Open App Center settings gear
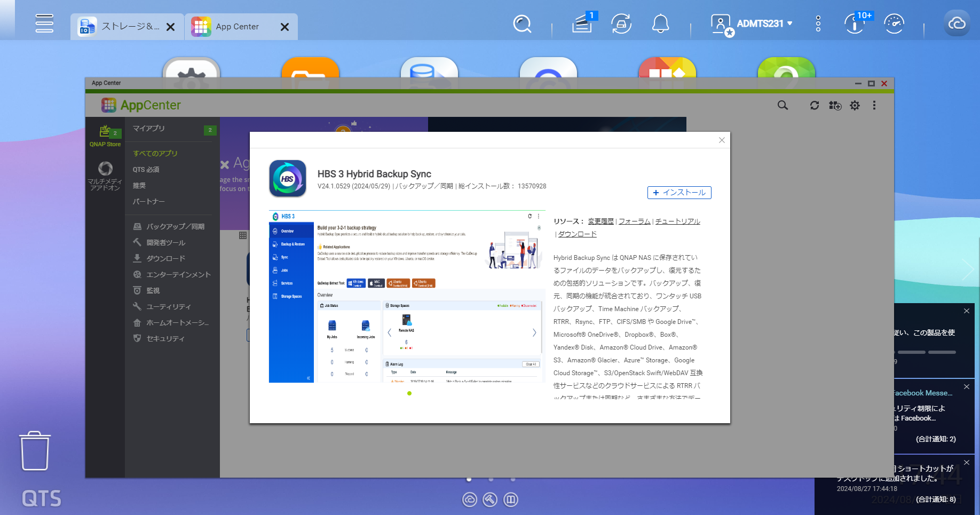This screenshot has width=980, height=515. 855,106
